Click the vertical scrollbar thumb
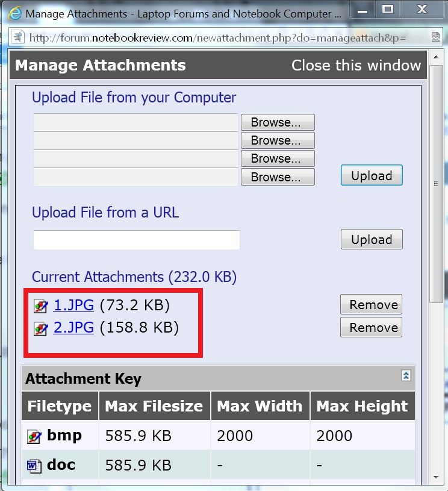 (436, 184)
